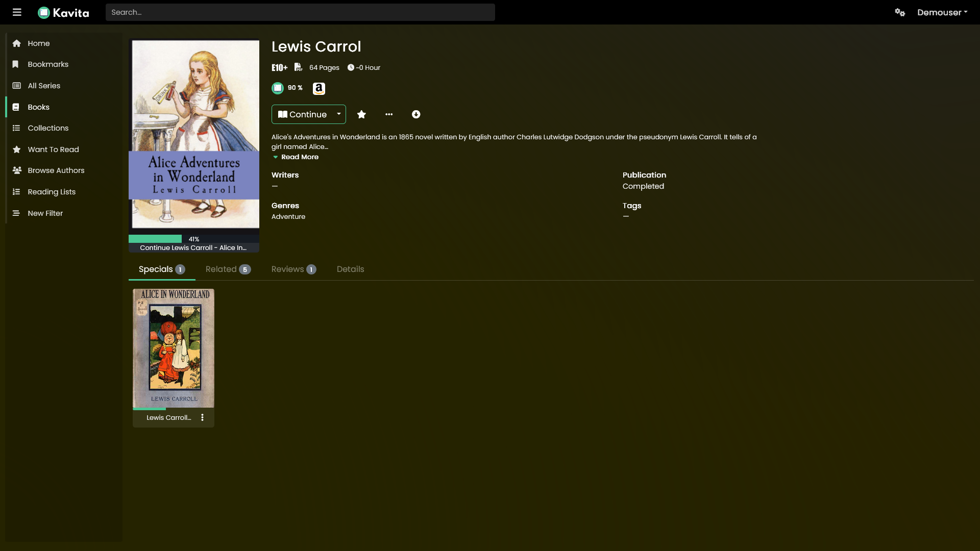Toggle the hamburger side navigation menu

17,12
